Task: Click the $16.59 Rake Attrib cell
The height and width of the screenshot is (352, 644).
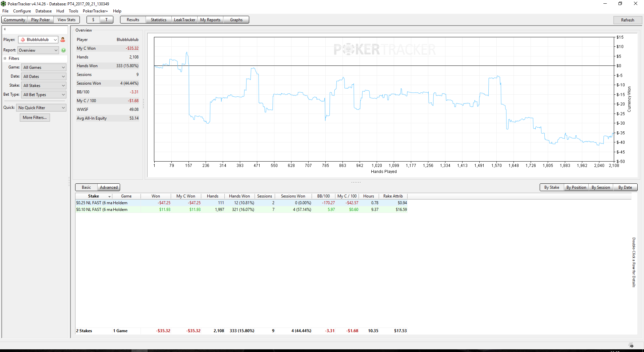Action: click(401, 210)
